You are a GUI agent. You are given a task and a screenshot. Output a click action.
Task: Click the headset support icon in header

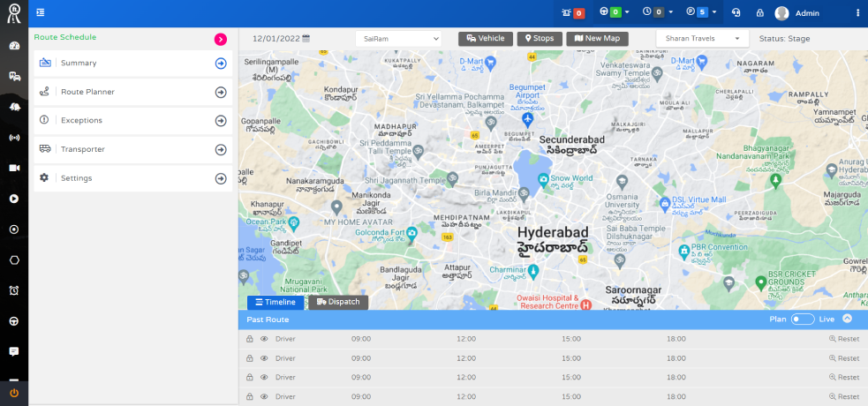pyautogui.click(x=736, y=12)
